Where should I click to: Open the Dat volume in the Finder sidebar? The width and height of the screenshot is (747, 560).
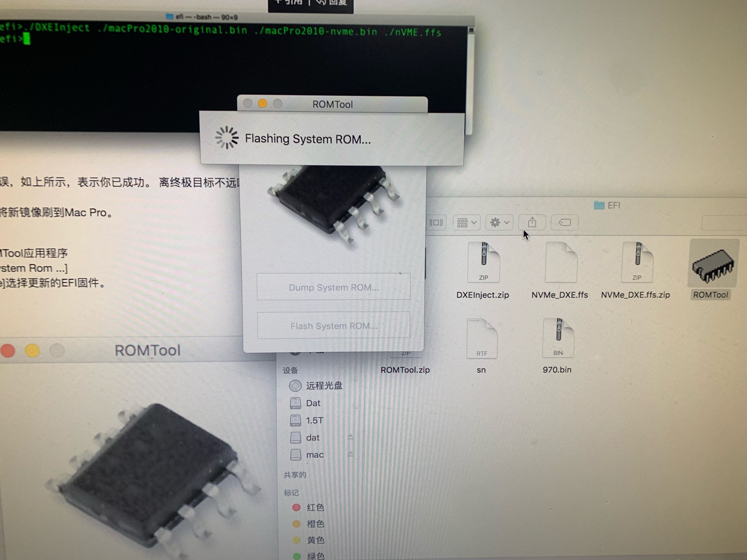[305, 403]
